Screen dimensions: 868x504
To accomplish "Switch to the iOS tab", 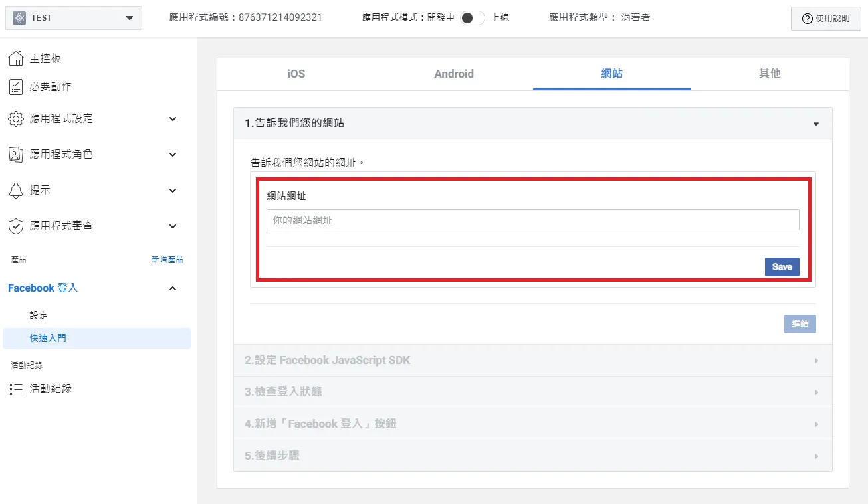I will [x=296, y=74].
